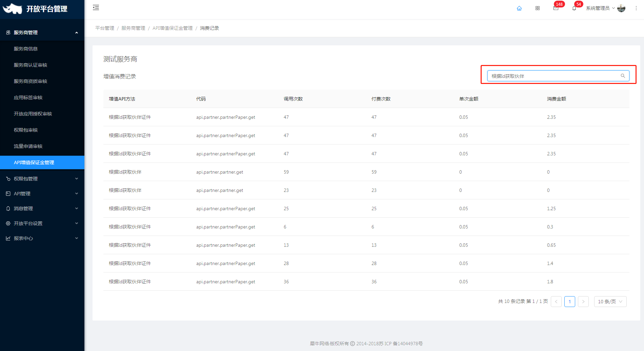Image resolution: width=644 pixels, height=351 pixels.
Task: Click the 代码 column header
Action: click(201, 99)
